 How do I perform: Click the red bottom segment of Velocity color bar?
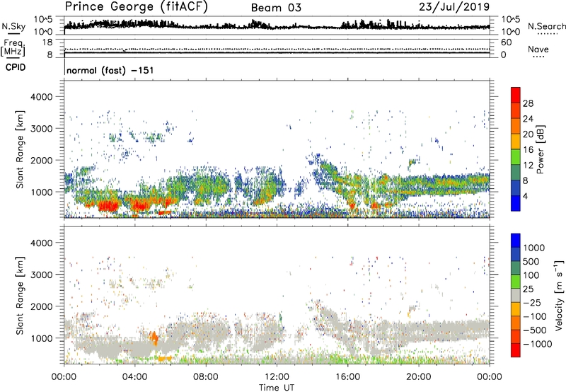516,350
